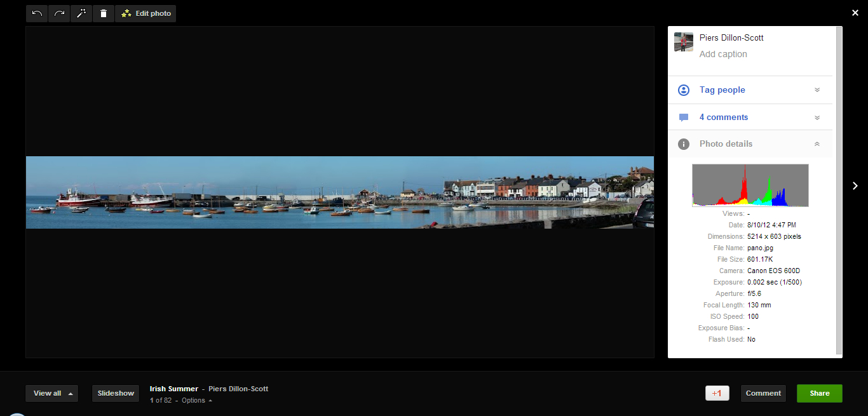Open the Irish Summer album link
Image resolution: width=868 pixels, height=416 pixels.
[173, 389]
